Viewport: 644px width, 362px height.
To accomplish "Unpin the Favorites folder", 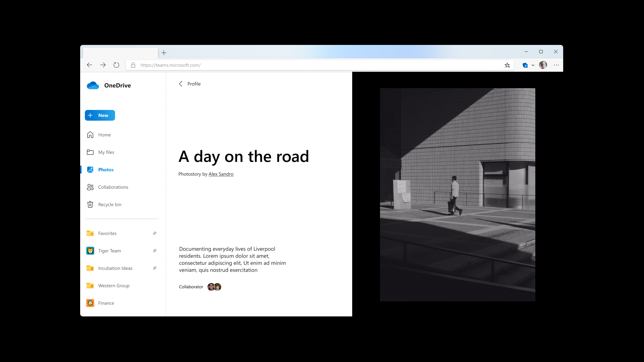I will 155,233.
